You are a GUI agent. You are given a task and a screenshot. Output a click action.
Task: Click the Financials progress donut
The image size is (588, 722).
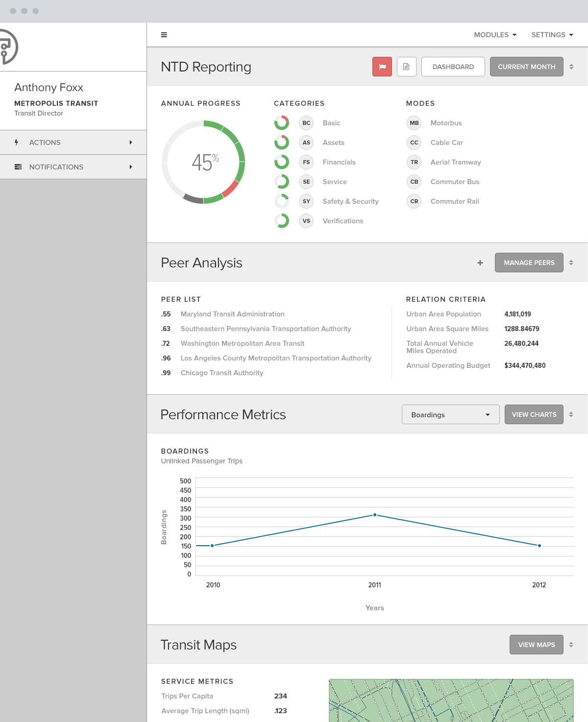point(282,162)
